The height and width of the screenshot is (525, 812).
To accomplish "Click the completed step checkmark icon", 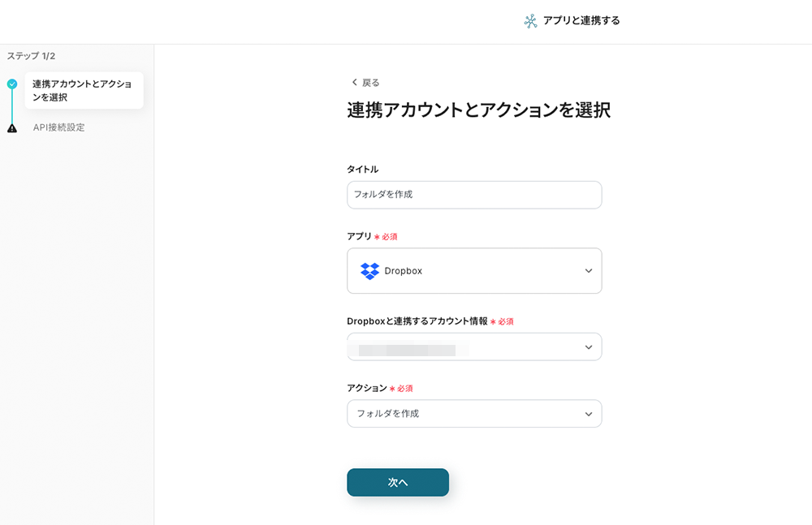I will pyautogui.click(x=12, y=84).
